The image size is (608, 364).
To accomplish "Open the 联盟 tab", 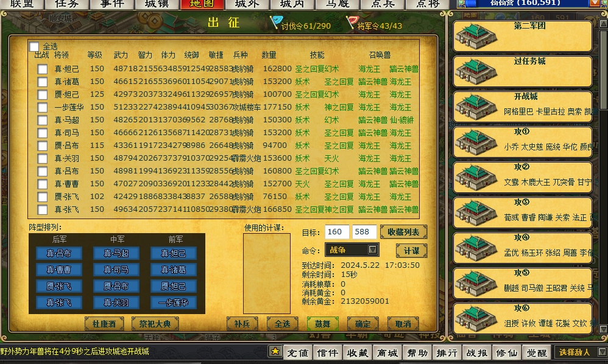I will coord(22,4).
